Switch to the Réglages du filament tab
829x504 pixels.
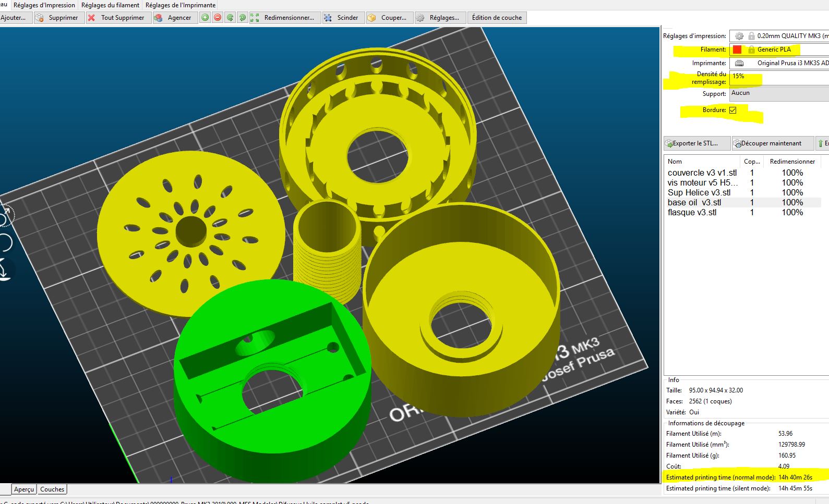coord(110,5)
